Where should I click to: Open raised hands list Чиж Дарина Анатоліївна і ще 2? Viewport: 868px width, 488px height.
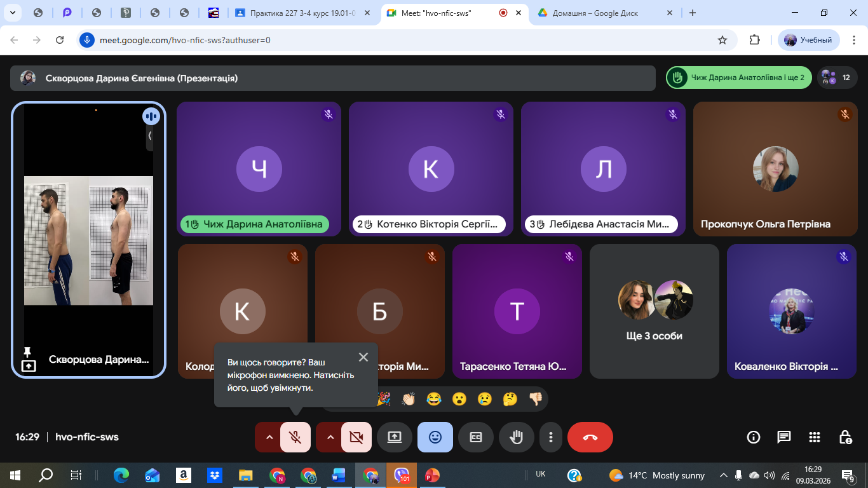pyautogui.click(x=739, y=78)
